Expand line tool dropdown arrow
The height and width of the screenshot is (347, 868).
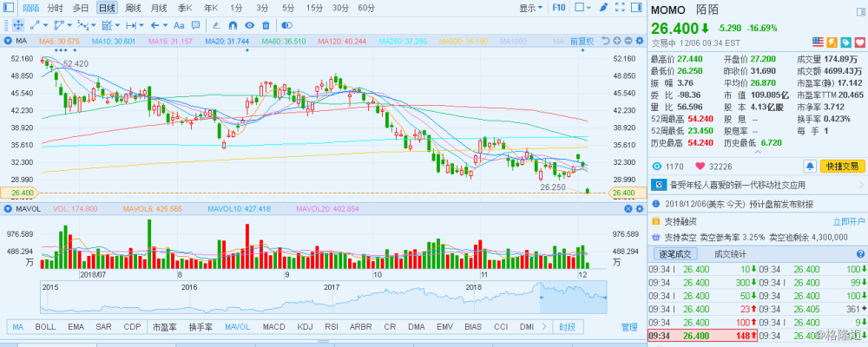click(x=45, y=25)
